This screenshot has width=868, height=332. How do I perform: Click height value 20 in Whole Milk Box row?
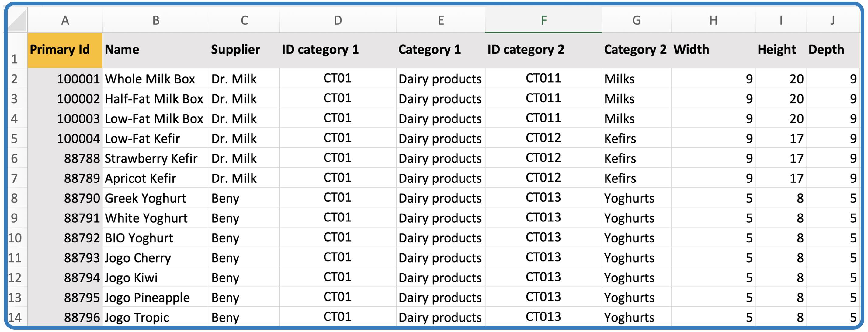point(781,78)
